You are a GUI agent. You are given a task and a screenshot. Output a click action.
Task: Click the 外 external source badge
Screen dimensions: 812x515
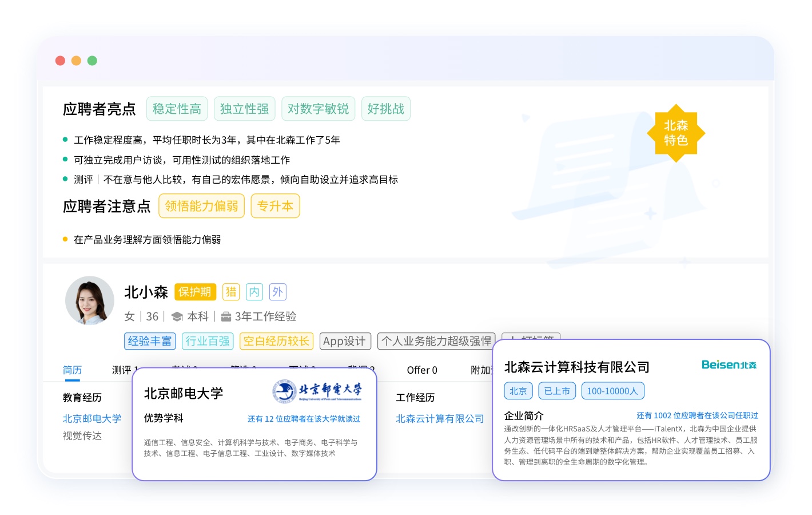[277, 292]
